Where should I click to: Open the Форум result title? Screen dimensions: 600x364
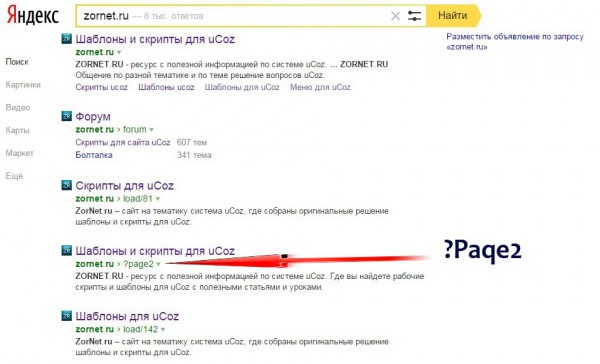[x=93, y=116]
